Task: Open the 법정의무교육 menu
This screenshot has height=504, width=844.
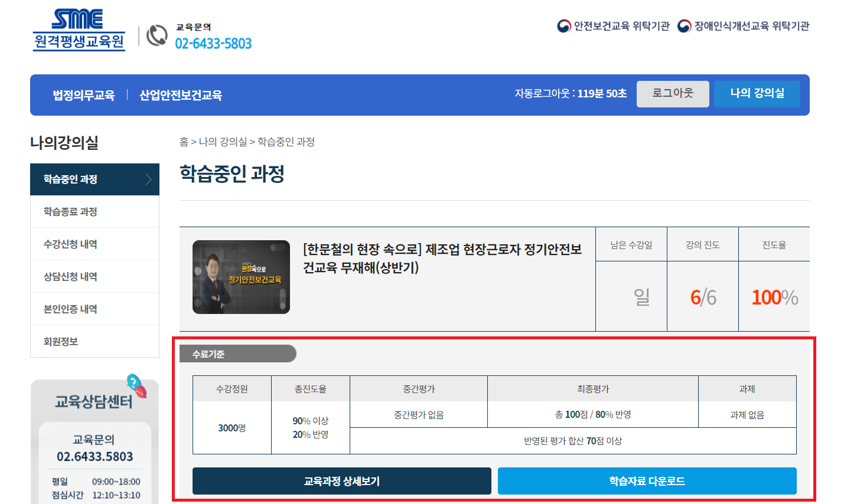Action: (83, 95)
